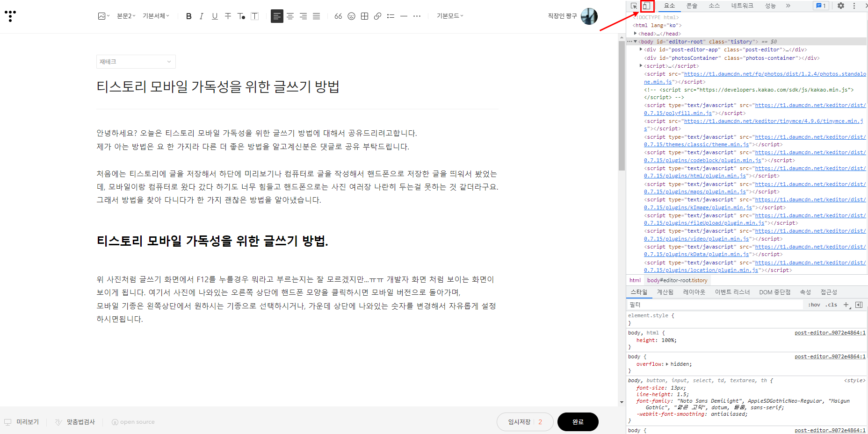Select center text alignment

coord(290,16)
